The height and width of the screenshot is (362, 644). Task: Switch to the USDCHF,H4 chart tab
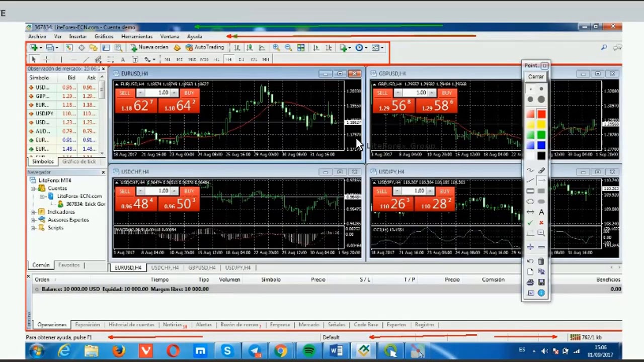pos(165,267)
